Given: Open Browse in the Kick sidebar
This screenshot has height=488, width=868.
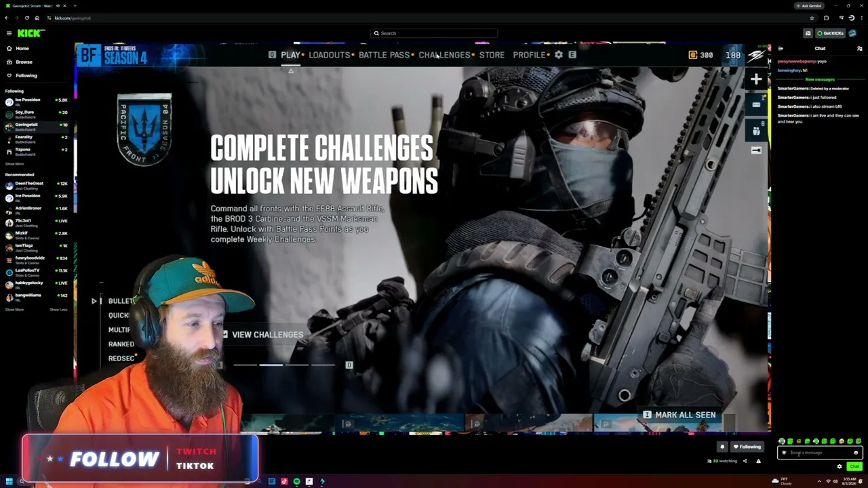Looking at the screenshot, I should point(20,62).
